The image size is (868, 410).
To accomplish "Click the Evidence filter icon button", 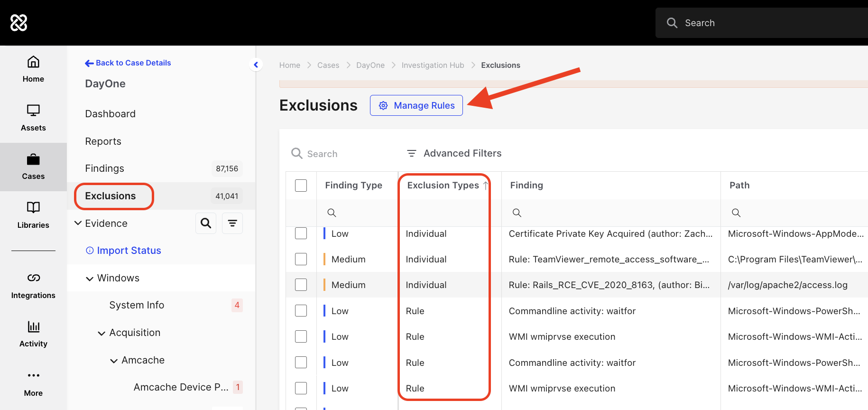I will [x=232, y=223].
